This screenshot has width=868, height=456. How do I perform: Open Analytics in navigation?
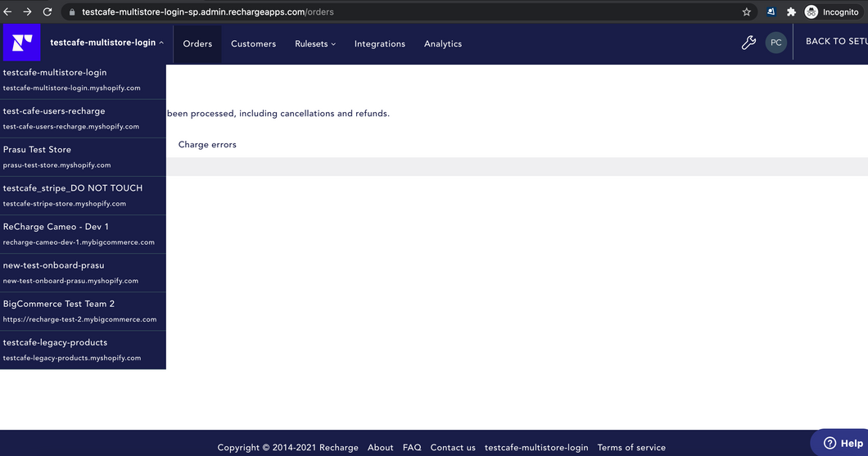point(443,43)
